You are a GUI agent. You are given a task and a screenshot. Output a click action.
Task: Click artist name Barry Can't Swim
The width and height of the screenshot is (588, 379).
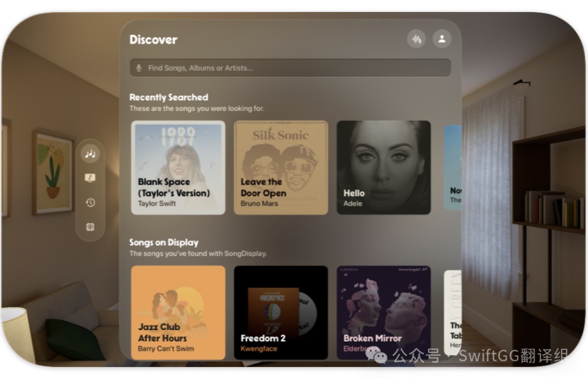pyautogui.click(x=166, y=349)
